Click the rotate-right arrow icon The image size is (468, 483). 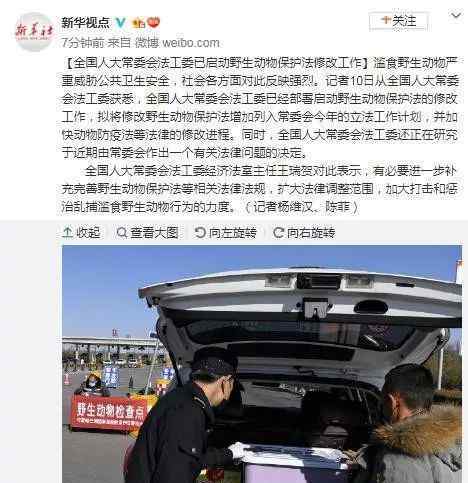tap(278, 232)
